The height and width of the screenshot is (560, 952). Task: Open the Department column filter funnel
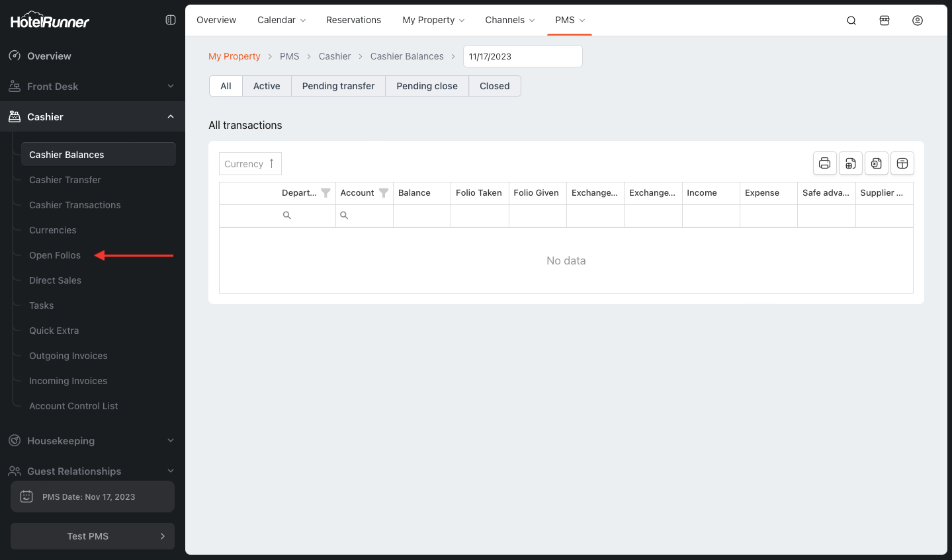[x=325, y=192]
